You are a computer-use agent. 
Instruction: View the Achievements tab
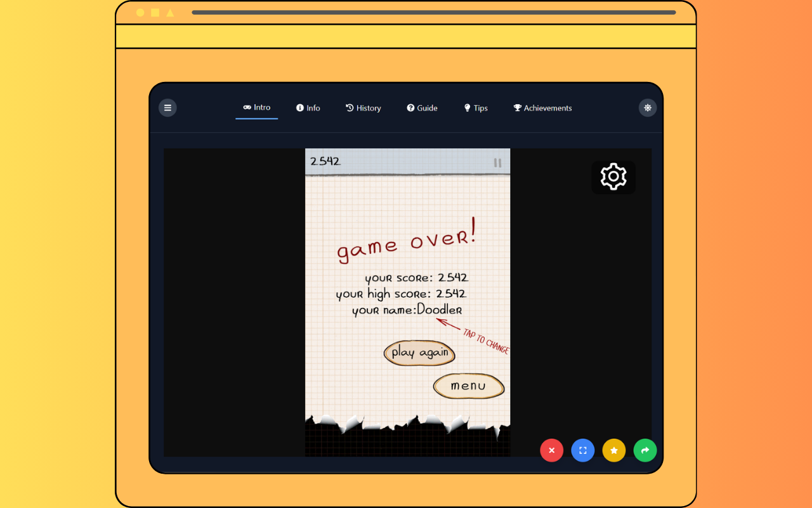click(542, 108)
